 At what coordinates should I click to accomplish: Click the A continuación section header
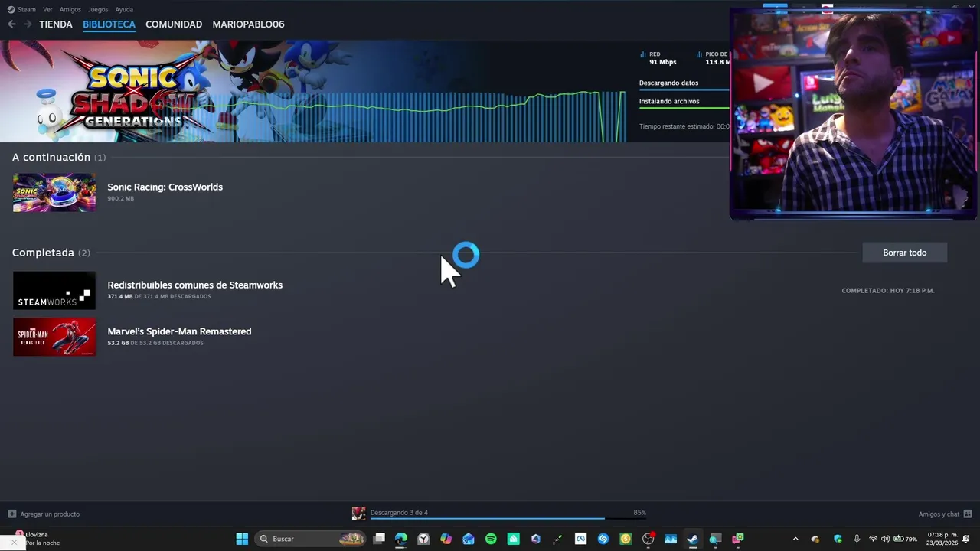coord(59,157)
